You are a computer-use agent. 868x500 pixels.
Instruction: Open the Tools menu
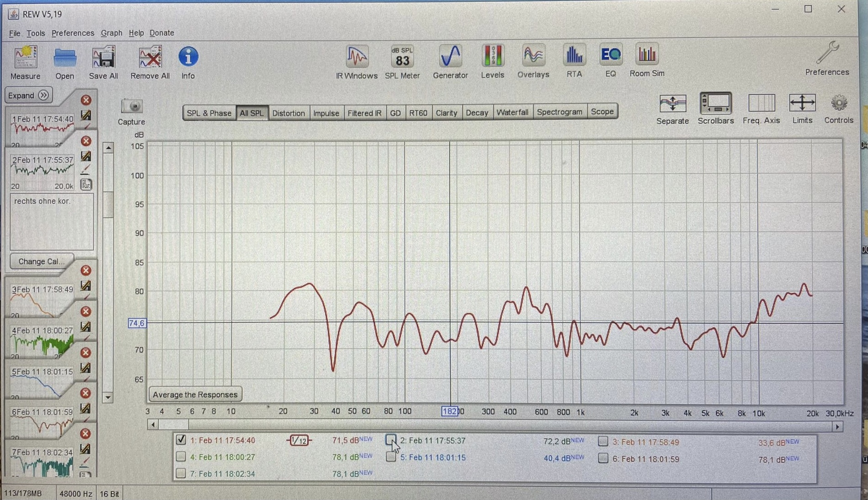click(x=35, y=33)
